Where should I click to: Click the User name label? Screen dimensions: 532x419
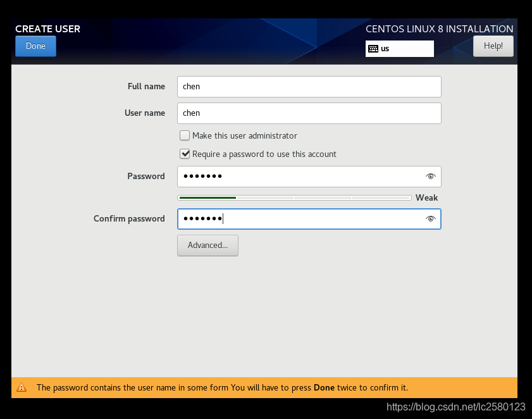point(145,113)
